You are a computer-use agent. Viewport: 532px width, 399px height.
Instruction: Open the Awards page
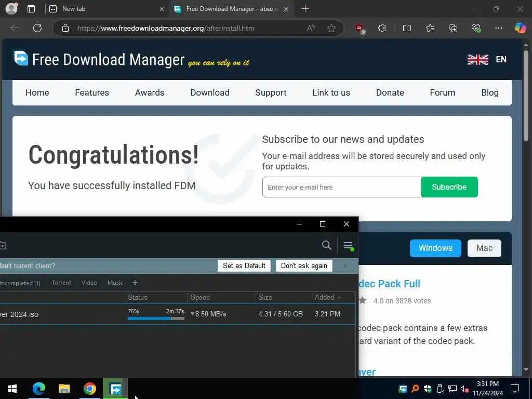pyautogui.click(x=150, y=92)
